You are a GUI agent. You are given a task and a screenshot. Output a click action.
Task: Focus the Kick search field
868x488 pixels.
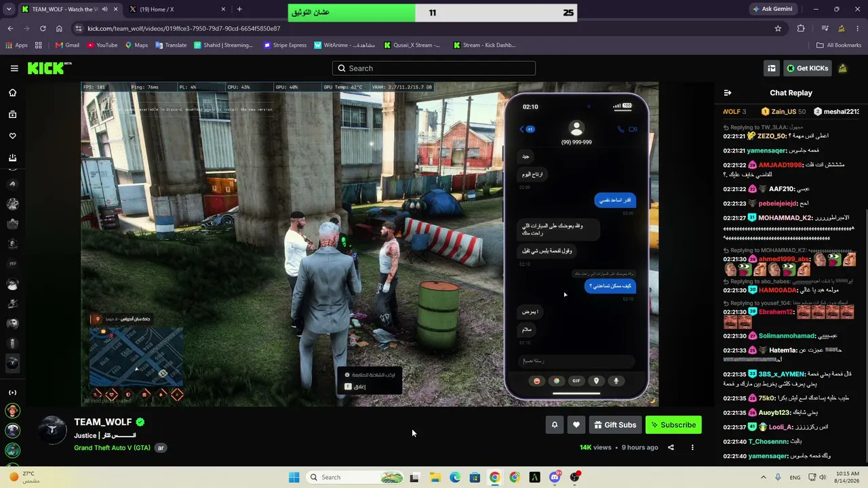[x=434, y=68]
